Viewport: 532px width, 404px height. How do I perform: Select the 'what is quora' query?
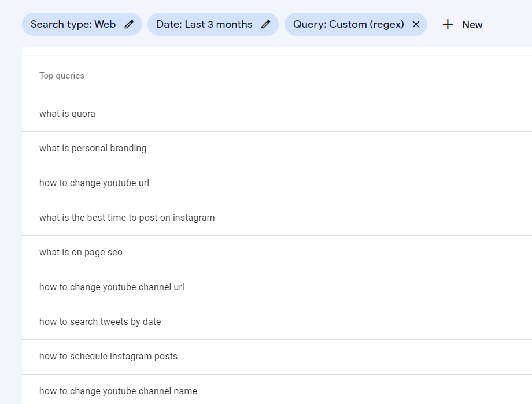pyautogui.click(x=67, y=114)
